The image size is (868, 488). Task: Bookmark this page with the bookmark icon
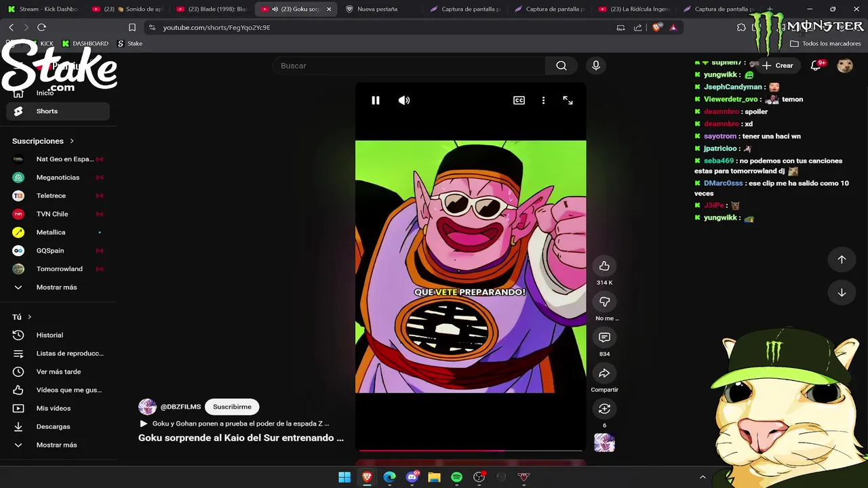pos(132,27)
